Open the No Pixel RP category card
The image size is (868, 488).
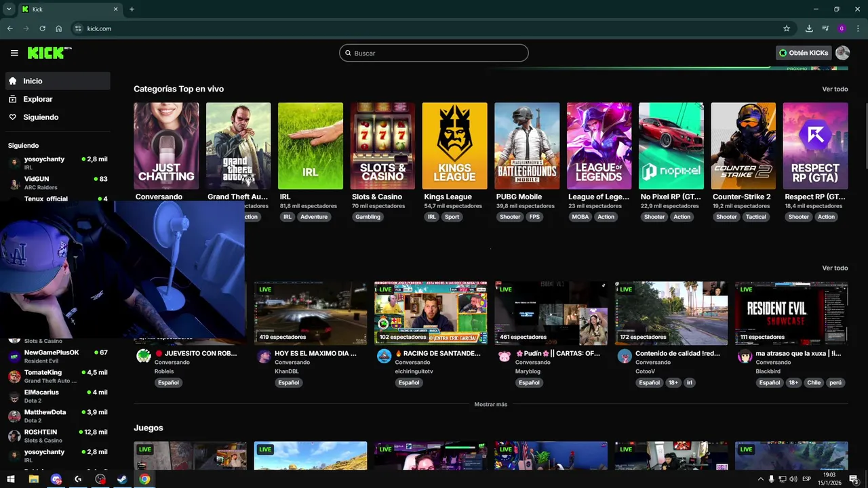tap(671, 146)
